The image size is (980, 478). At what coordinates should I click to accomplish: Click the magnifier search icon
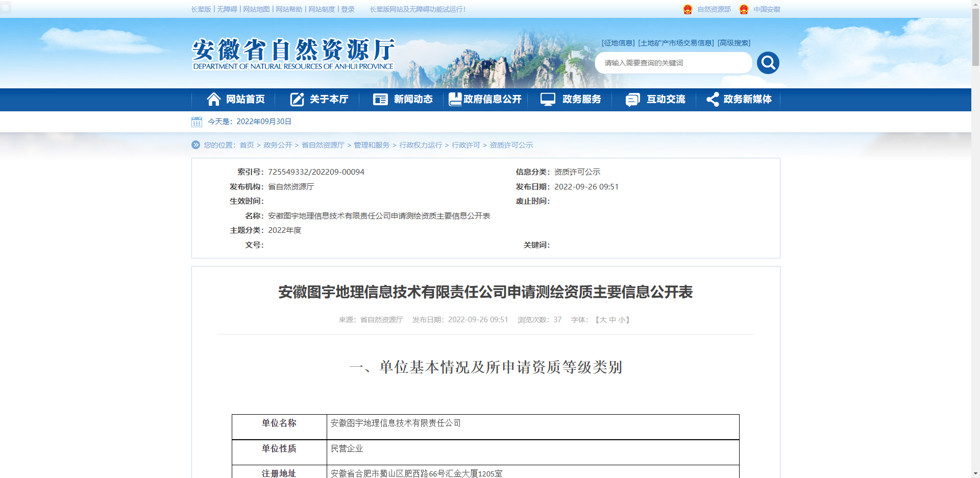[768, 62]
